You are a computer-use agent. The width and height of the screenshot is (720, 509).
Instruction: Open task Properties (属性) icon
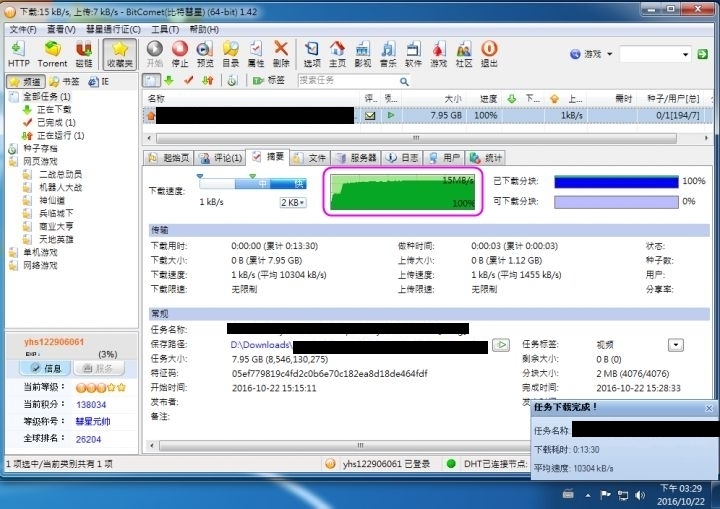256,54
